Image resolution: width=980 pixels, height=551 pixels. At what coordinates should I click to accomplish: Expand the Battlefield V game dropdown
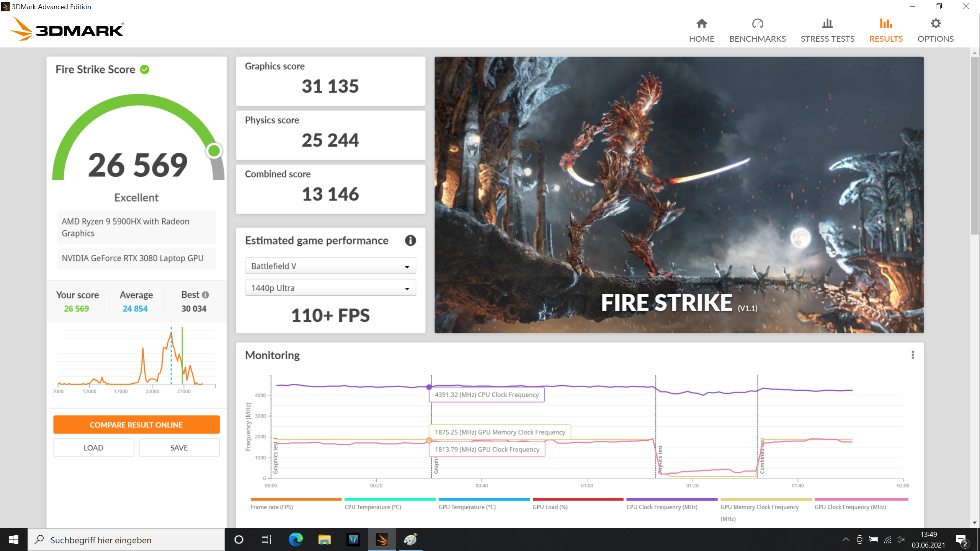(330, 266)
